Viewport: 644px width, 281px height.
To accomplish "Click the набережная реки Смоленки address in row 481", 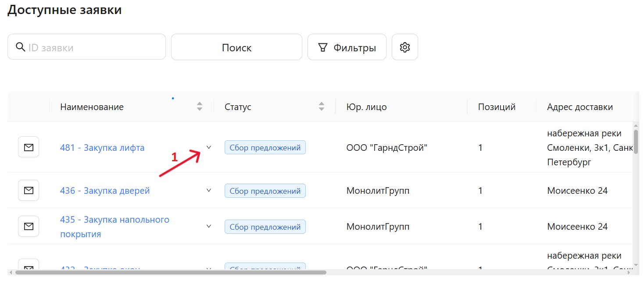I will point(590,148).
